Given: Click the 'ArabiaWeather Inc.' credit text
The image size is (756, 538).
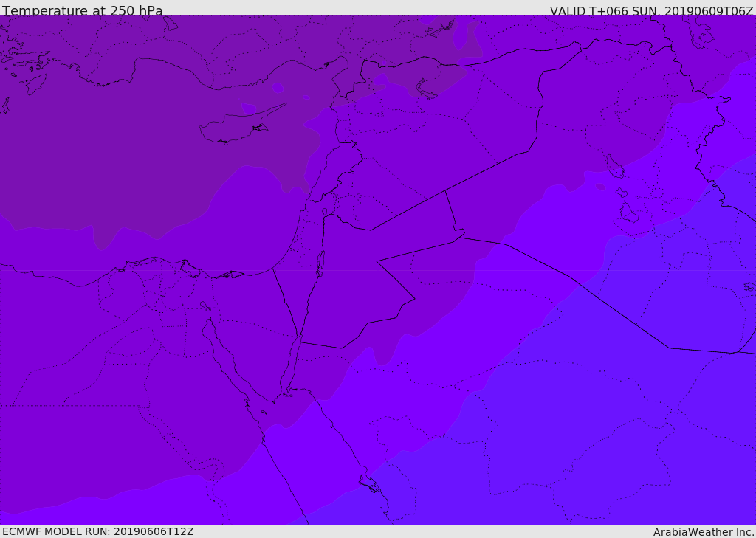Looking at the screenshot, I should tap(703, 532).
